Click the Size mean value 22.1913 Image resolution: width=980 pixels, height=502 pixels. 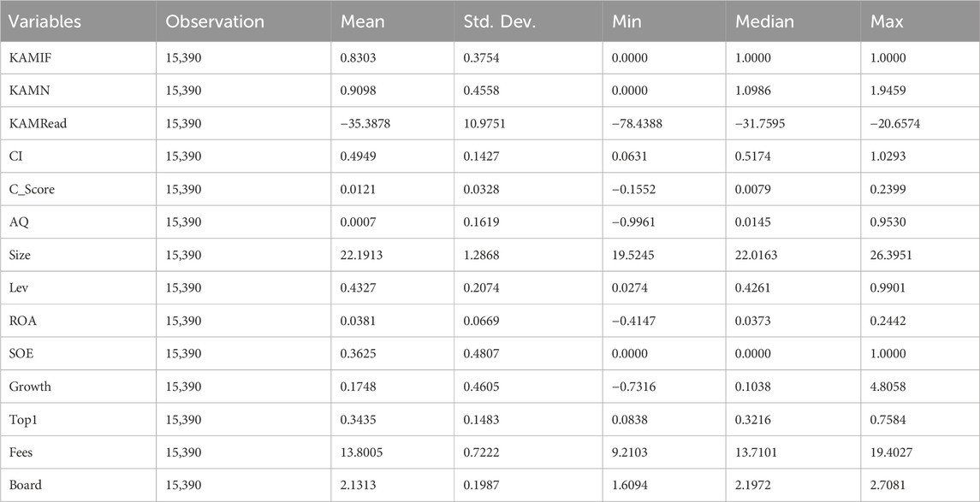click(361, 255)
